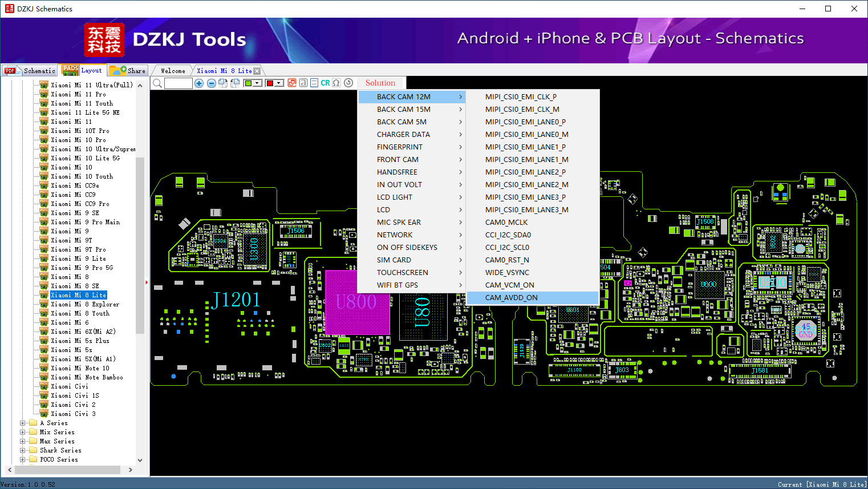Image resolution: width=868 pixels, height=489 pixels.
Task: Open the FRONT CAM submenu
Action: (x=412, y=160)
